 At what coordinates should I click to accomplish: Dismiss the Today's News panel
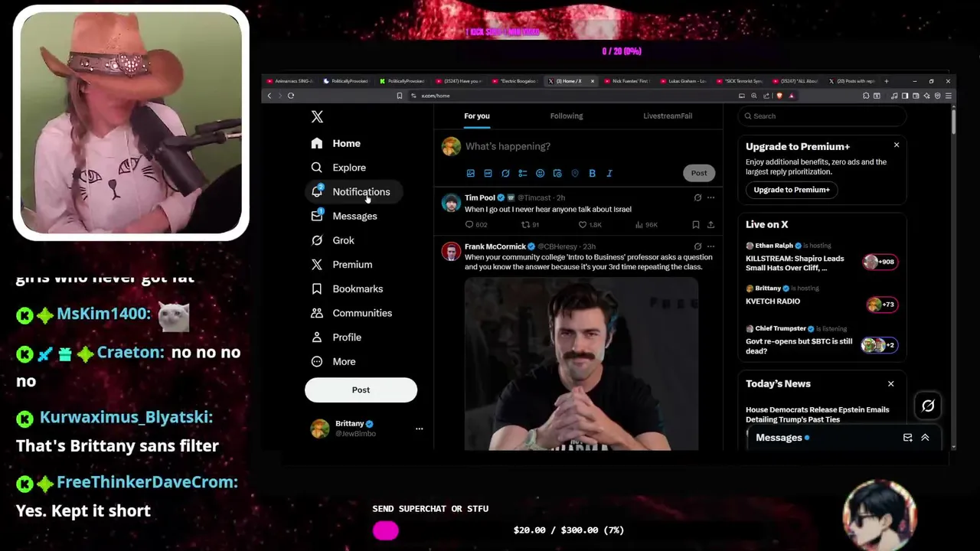[890, 383]
